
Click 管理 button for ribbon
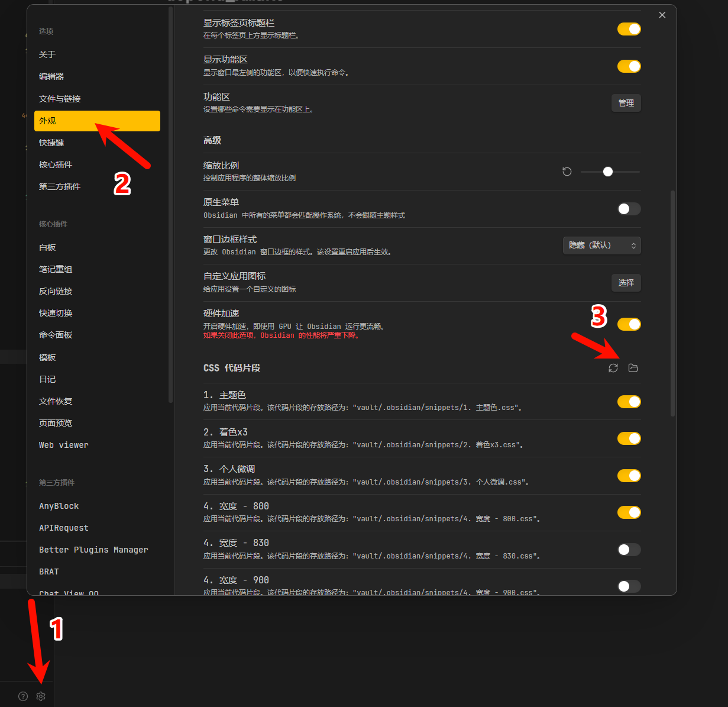click(626, 103)
